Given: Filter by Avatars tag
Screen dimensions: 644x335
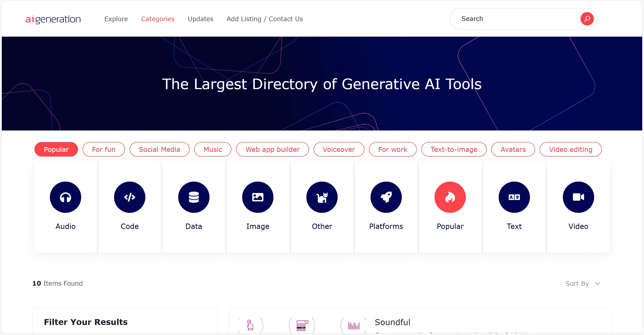Looking at the screenshot, I should pyautogui.click(x=513, y=149).
